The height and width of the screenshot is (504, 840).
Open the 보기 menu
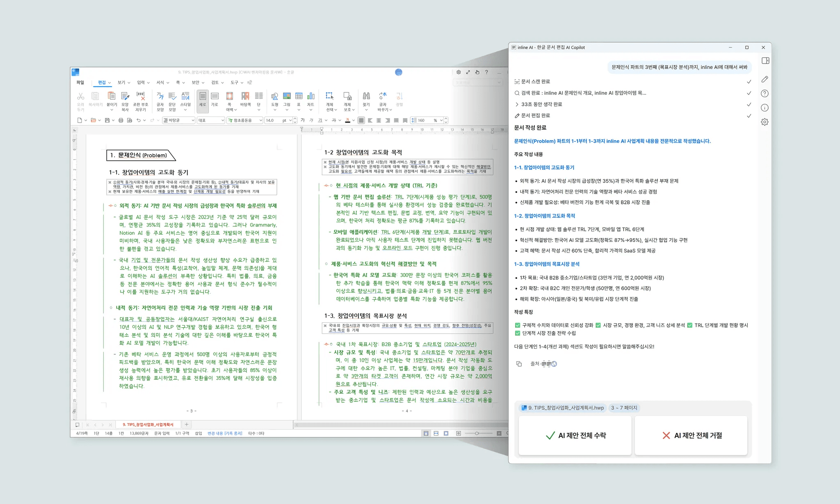123,82
